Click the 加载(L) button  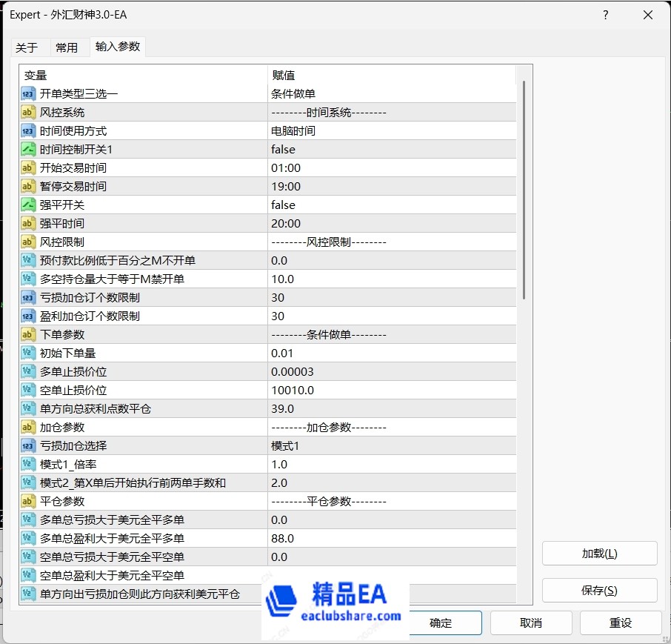click(599, 554)
